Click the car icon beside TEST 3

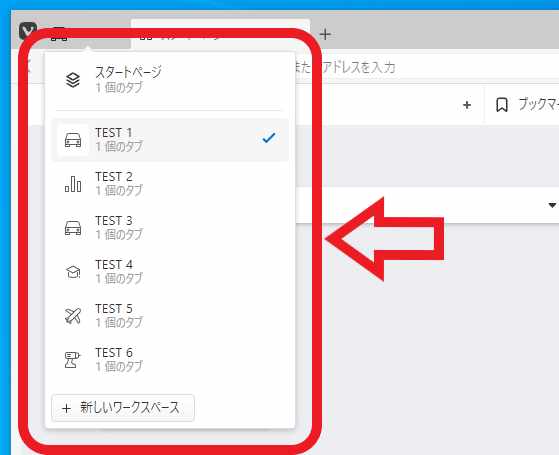point(73,228)
